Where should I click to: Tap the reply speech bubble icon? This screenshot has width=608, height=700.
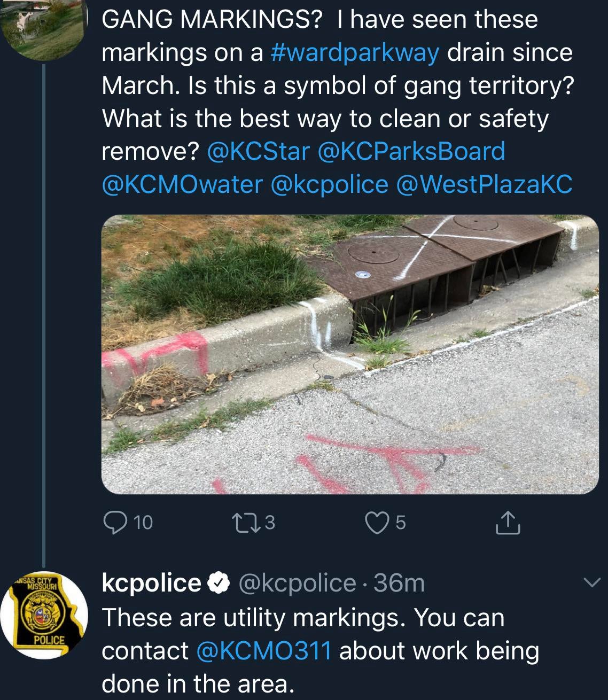click(114, 522)
